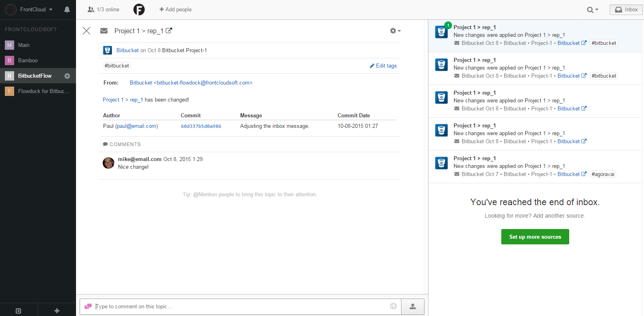The height and width of the screenshot is (316, 644).
Task: Select the BitbucketFlow flow
Action: tap(34, 76)
